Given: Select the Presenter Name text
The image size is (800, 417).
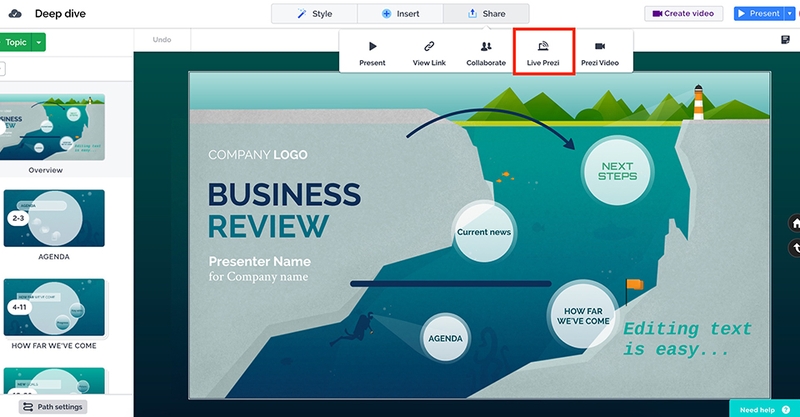Looking at the screenshot, I should 260,261.
